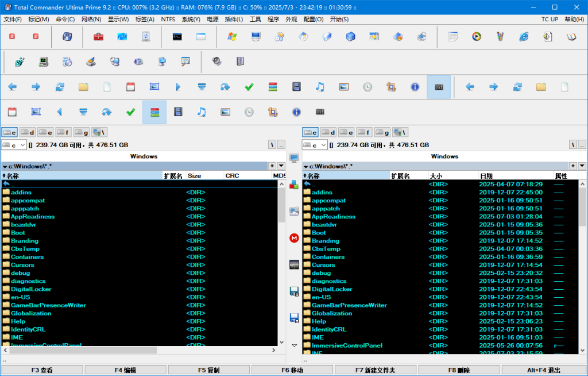The width and height of the screenshot is (588, 376).
Task: Select drive d in the left panel
Action: 28,132
